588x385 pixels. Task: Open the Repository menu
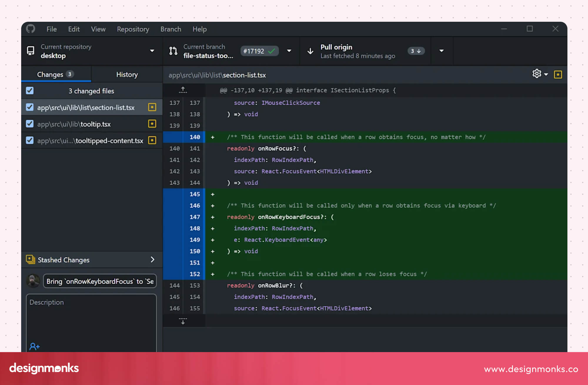[133, 29]
